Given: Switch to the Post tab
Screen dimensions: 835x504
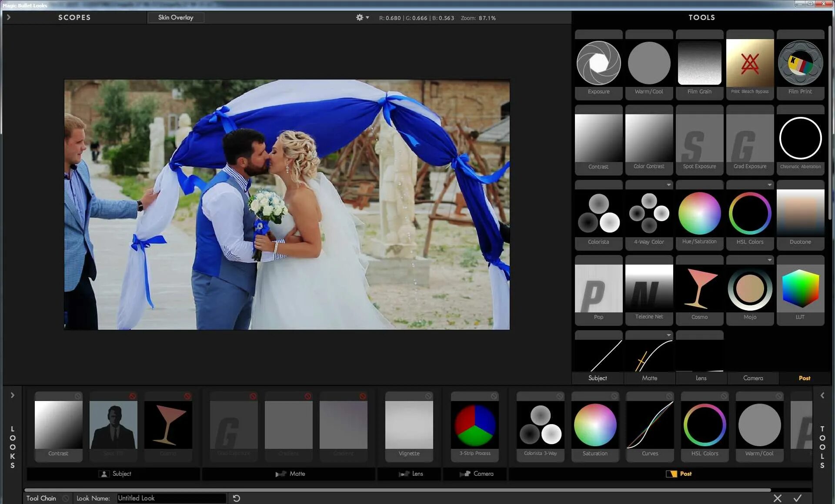Looking at the screenshot, I should pyautogui.click(x=804, y=378).
